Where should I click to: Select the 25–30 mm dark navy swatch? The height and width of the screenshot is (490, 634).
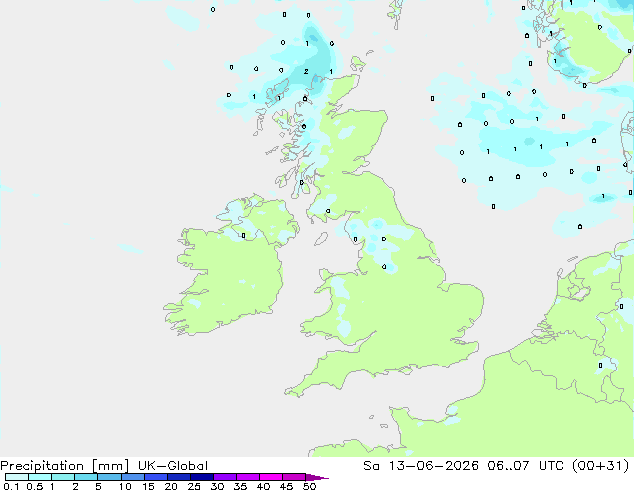coord(201,477)
